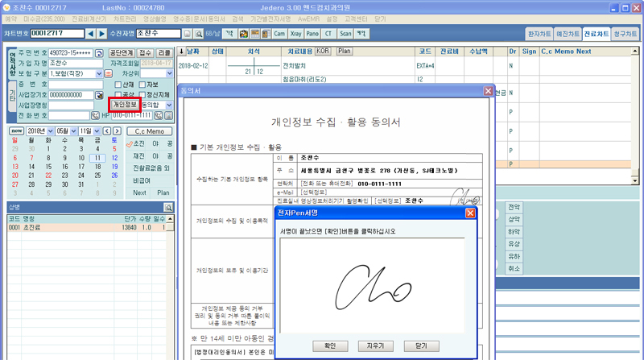Click the Cam toolbar button

click(279, 34)
